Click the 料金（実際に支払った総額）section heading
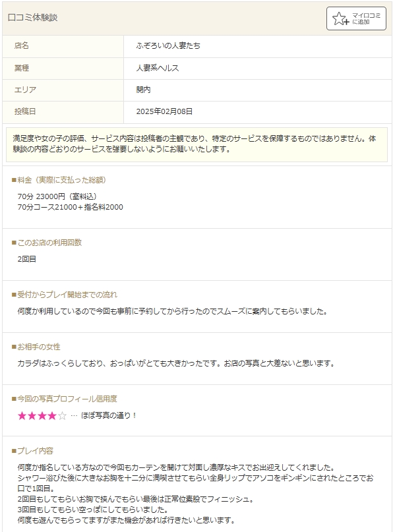393x532 pixels. click(x=59, y=180)
